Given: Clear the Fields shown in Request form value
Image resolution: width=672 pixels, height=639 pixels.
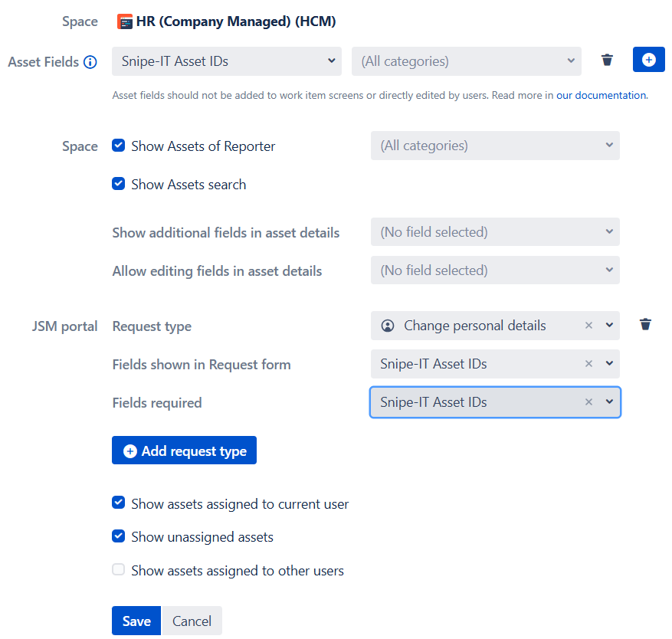Looking at the screenshot, I should [x=588, y=364].
